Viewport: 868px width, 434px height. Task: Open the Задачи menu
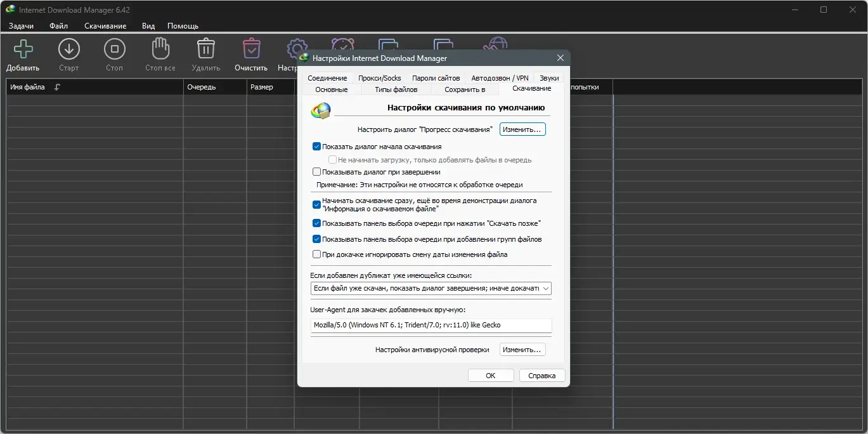pos(21,26)
